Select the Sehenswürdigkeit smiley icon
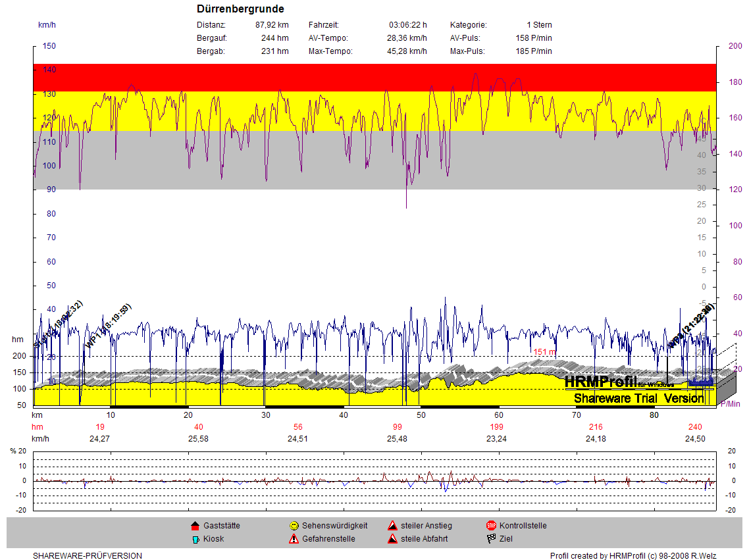749x560 pixels. pyautogui.click(x=294, y=526)
